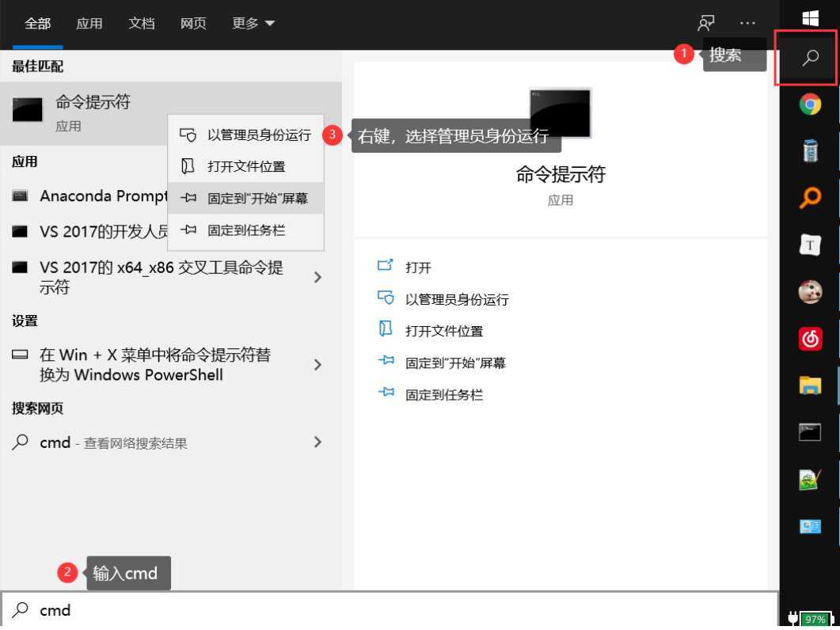Click the battery 97% indicator

[x=815, y=619]
